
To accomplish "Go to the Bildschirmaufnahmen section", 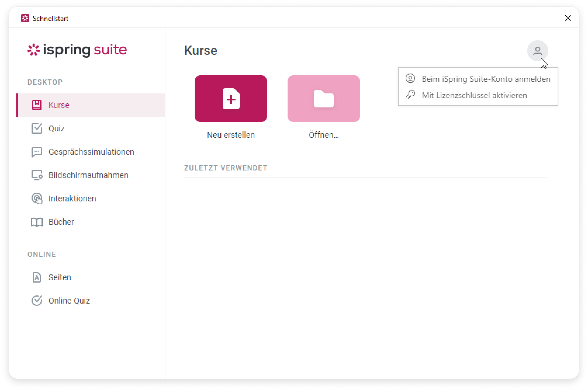I will [x=88, y=175].
